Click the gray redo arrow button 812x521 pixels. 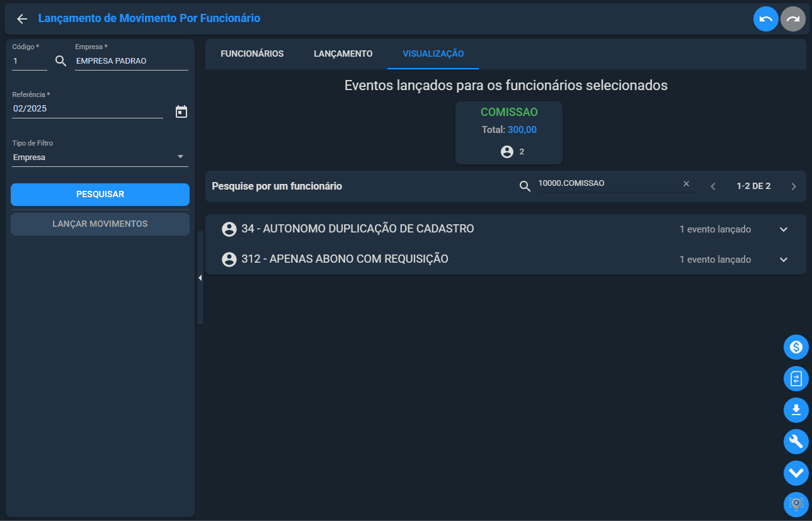793,19
